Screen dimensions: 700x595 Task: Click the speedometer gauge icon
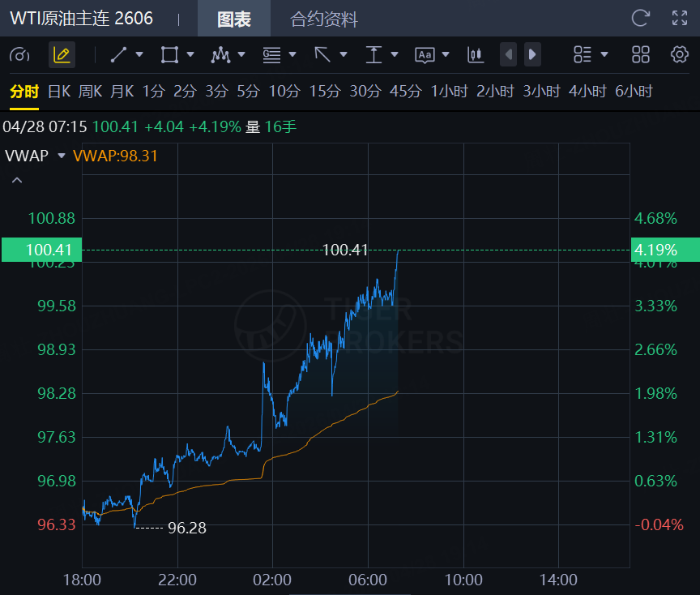click(x=19, y=55)
